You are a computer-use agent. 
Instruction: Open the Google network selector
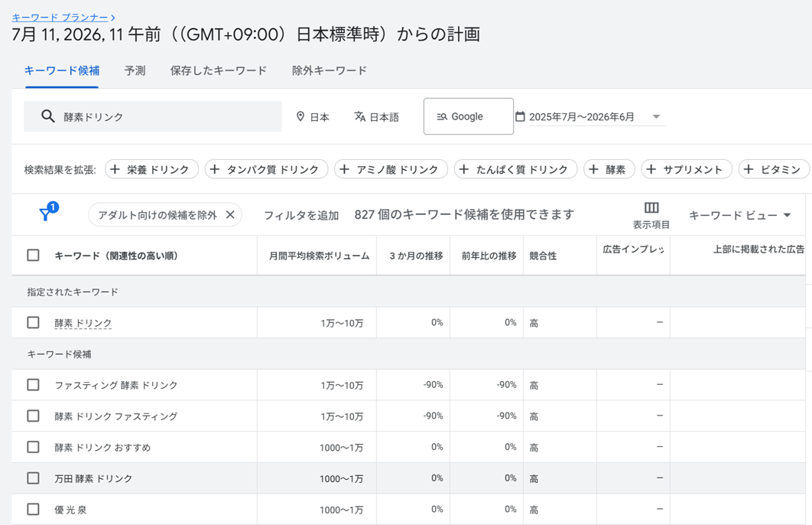click(468, 116)
